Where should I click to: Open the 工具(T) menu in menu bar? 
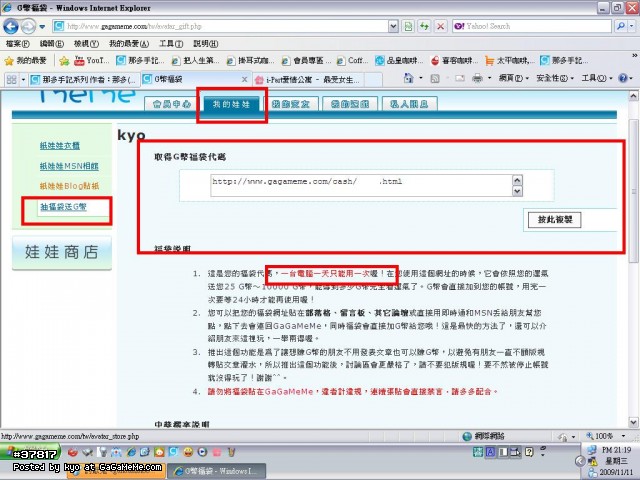171,44
